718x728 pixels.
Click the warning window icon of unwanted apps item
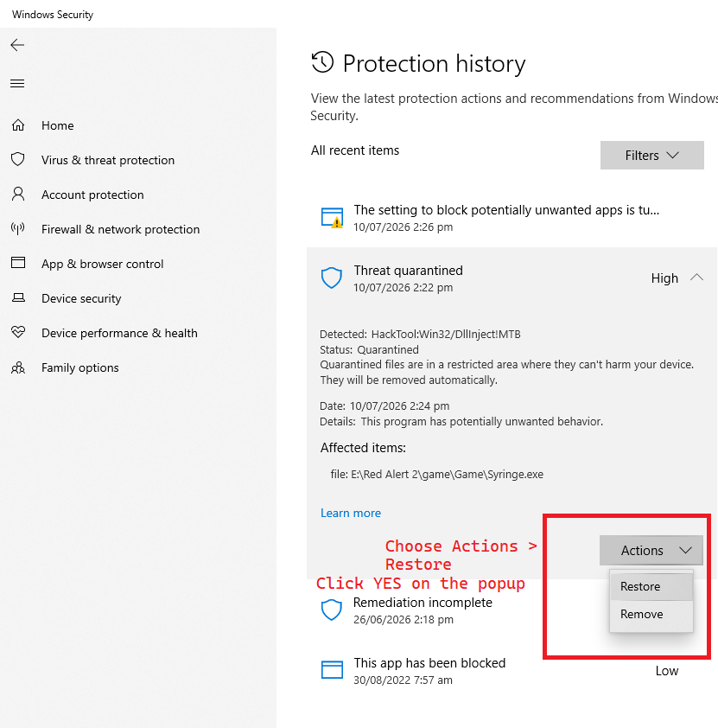click(332, 218)
